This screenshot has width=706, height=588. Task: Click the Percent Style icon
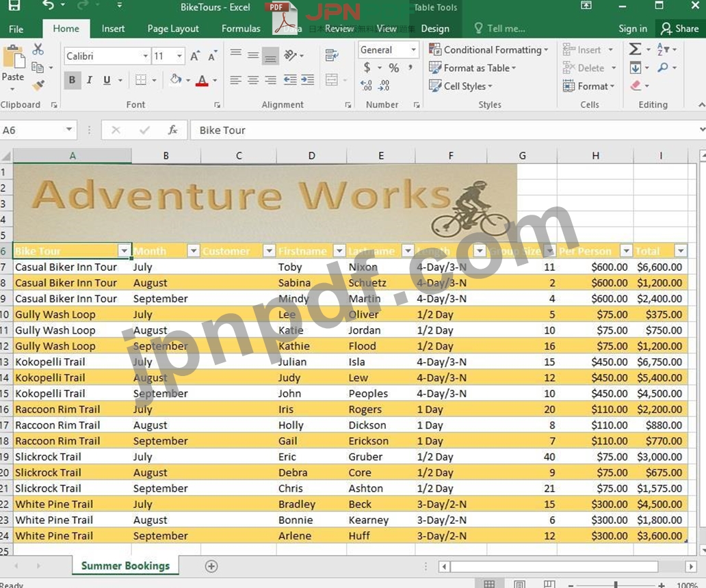point(393,68)
